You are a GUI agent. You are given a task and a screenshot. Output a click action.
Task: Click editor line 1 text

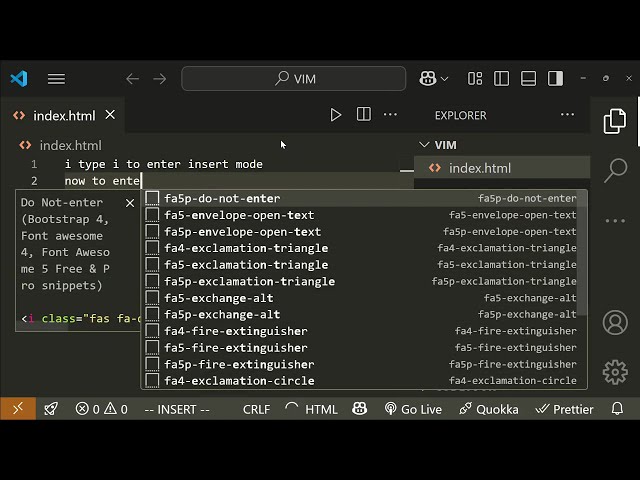164,164
